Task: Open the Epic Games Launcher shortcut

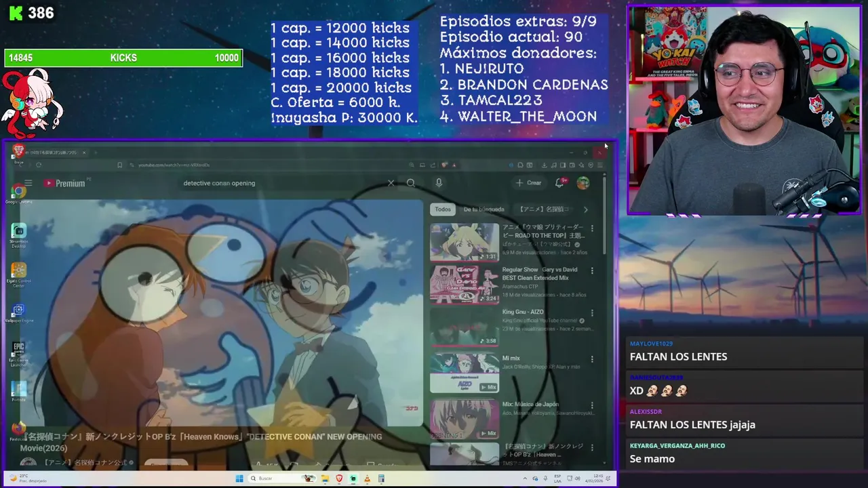Action: pos(18,352)
